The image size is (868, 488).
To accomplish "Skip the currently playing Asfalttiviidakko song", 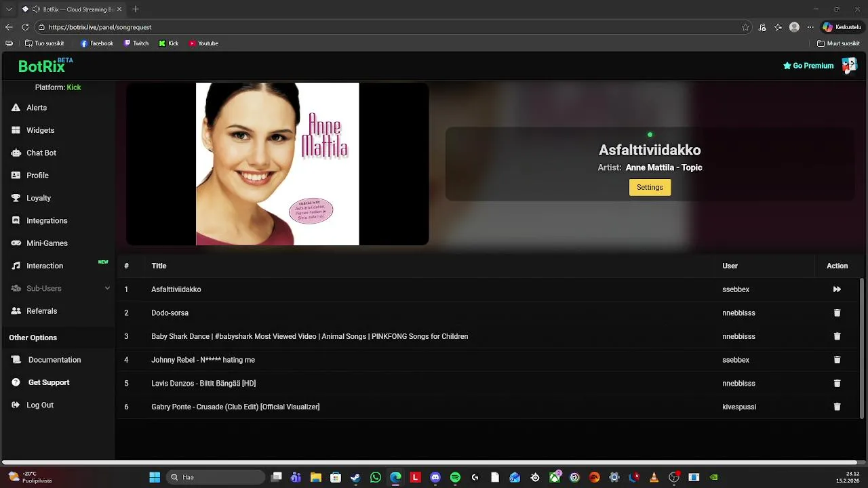I will click(837, 289).
